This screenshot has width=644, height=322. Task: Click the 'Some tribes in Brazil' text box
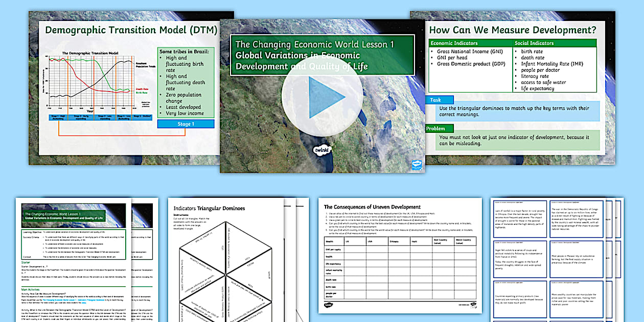(186, 82)
